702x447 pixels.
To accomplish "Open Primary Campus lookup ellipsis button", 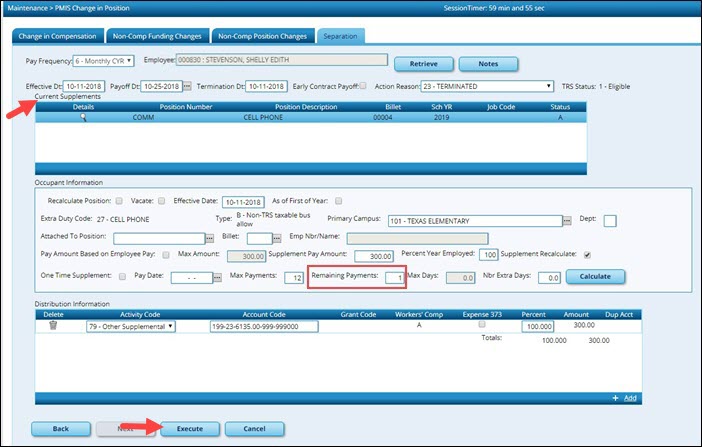I will click(x=566, y=220).
